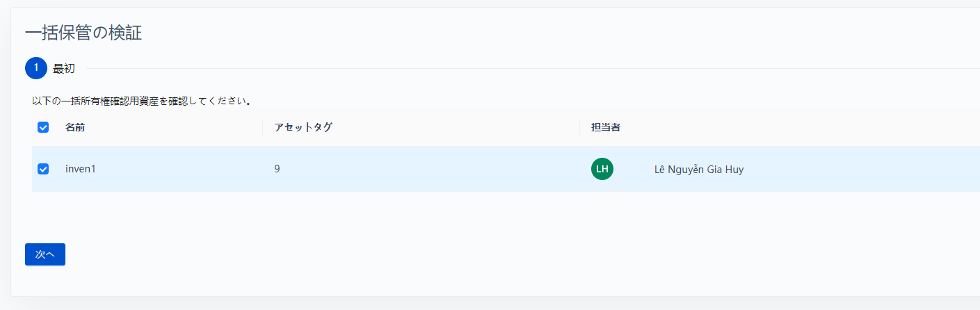The width and height of the screenshot is (980, 310).
Task: Sort by the アセットタグ column header
Action: (303, 127)
